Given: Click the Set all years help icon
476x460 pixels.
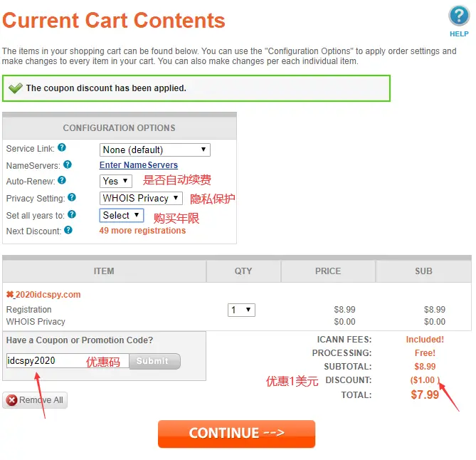Looking at the screenshot, I should coord(72,214).
